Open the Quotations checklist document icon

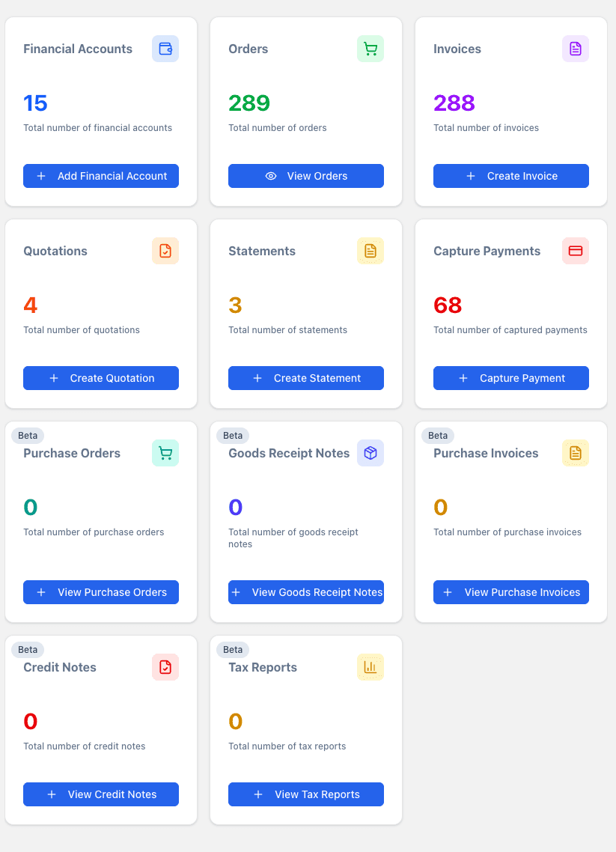[x=165, y=251]
